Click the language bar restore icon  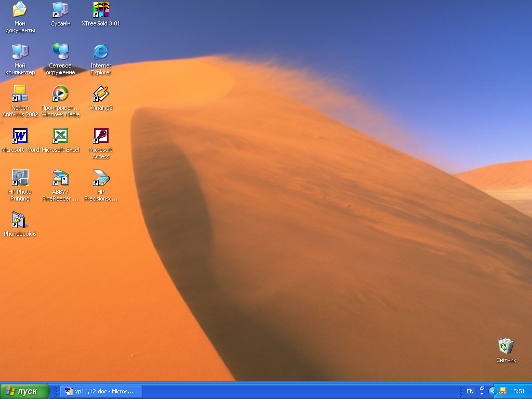pyautogui.click(x=482, y=388)
